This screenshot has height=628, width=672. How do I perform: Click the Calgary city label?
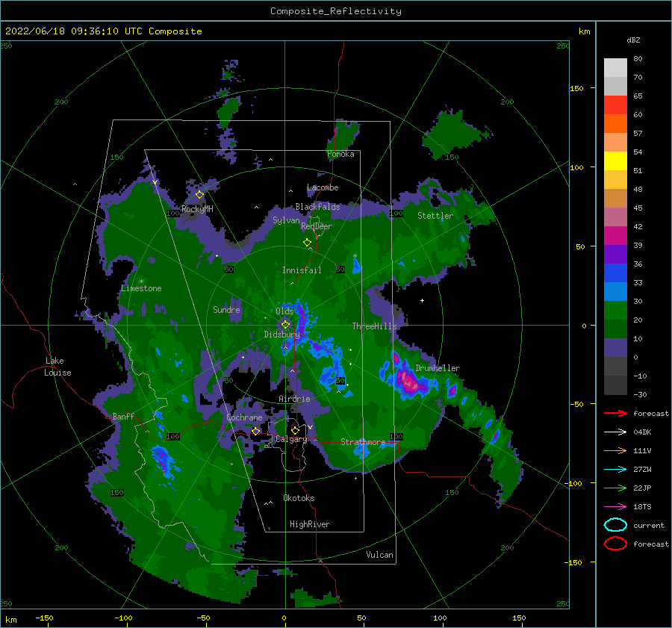[x=291, y=439]
